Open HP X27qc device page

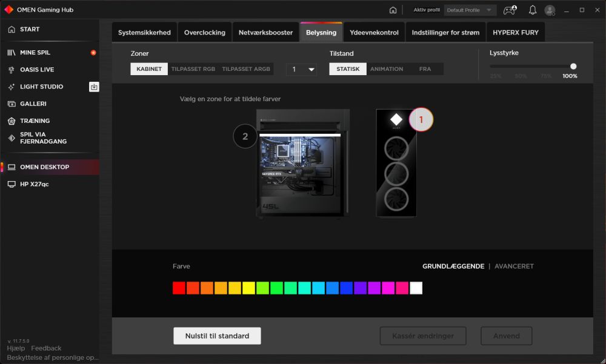[50, 184]
